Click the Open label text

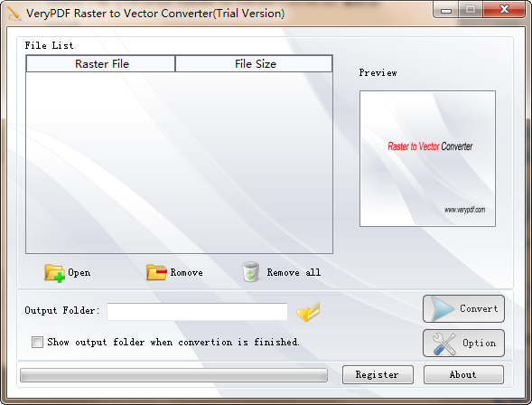79,273
